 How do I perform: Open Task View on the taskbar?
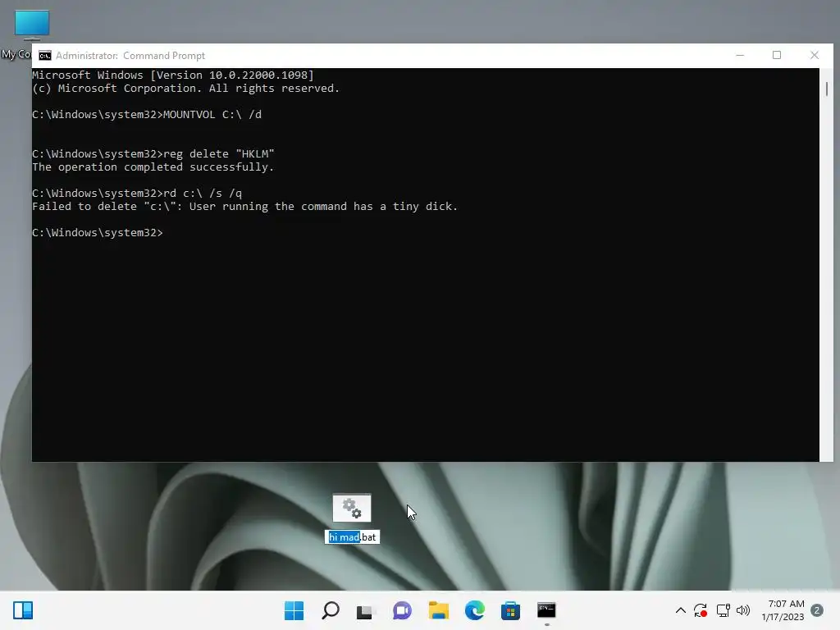365,610
